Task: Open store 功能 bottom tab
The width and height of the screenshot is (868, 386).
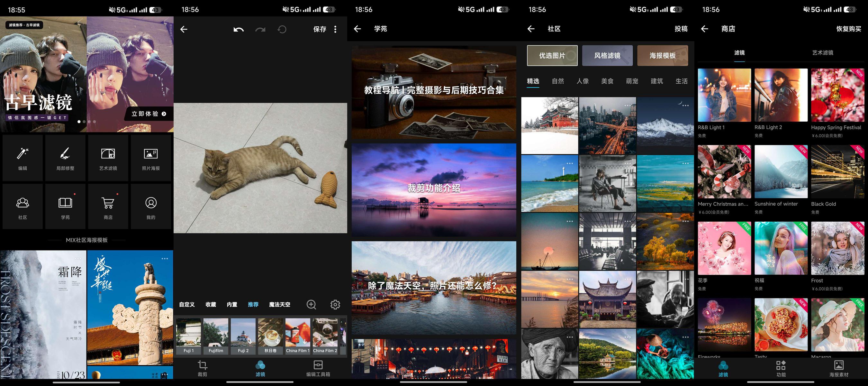Action: click(781, 369)
